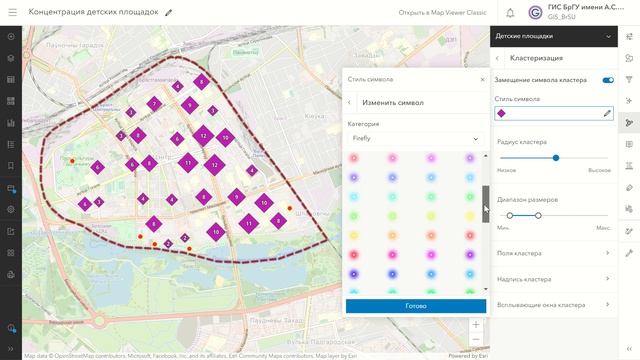
Task: Open the Charts panel icon
Action: 11,122
